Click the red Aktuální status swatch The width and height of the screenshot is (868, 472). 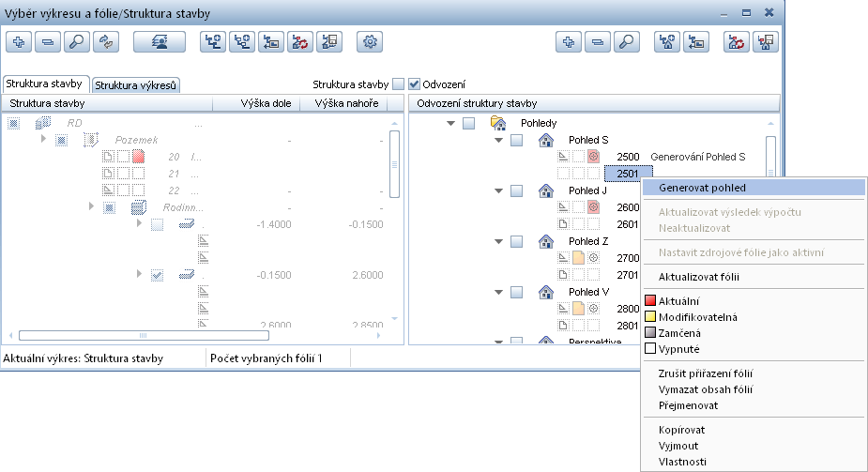tap(650, 301)
